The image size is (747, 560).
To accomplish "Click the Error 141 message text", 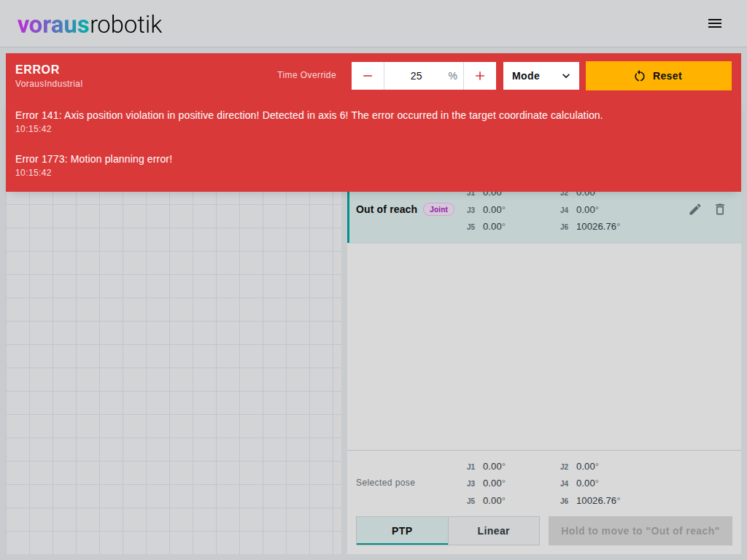I will pyautogui.click(x=309, y=115).
